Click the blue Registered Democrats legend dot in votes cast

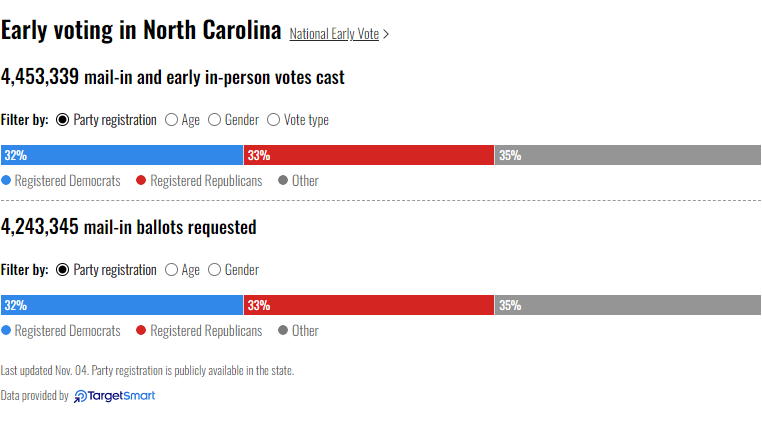[6, 181]
